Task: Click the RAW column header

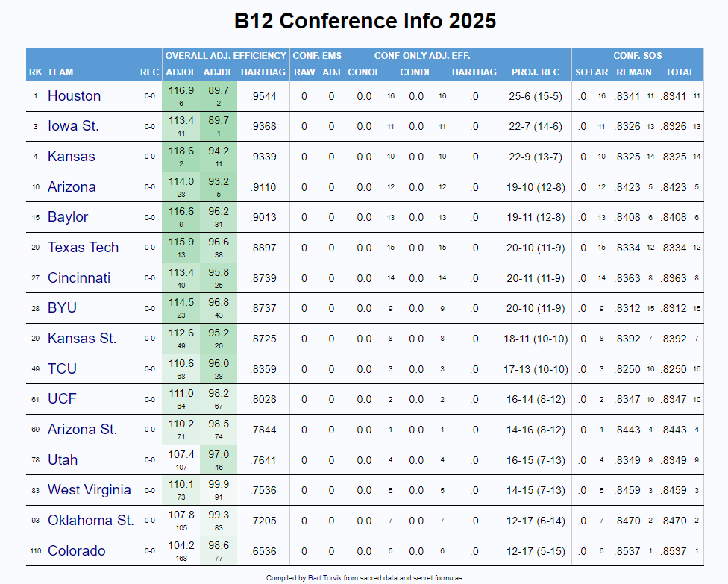Action: click(304, 72)
